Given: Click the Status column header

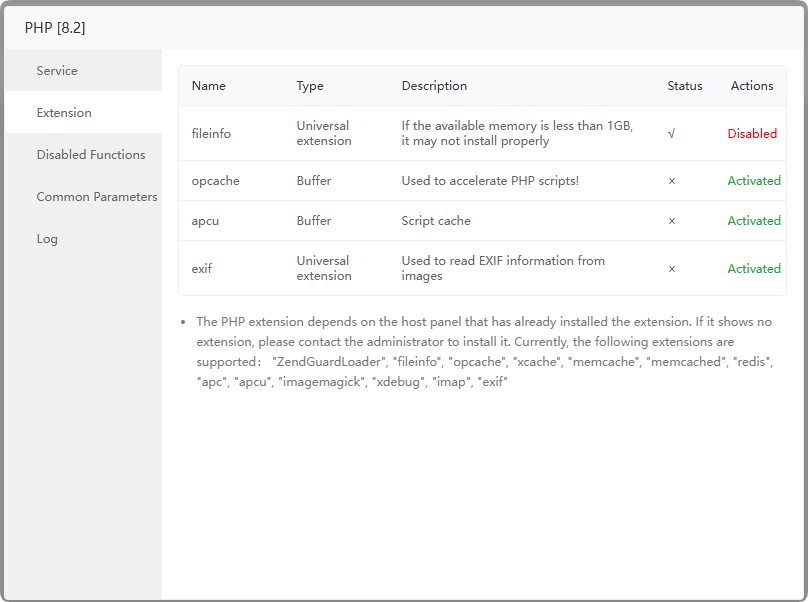Looking at the screenshot, I should point(685,86).
